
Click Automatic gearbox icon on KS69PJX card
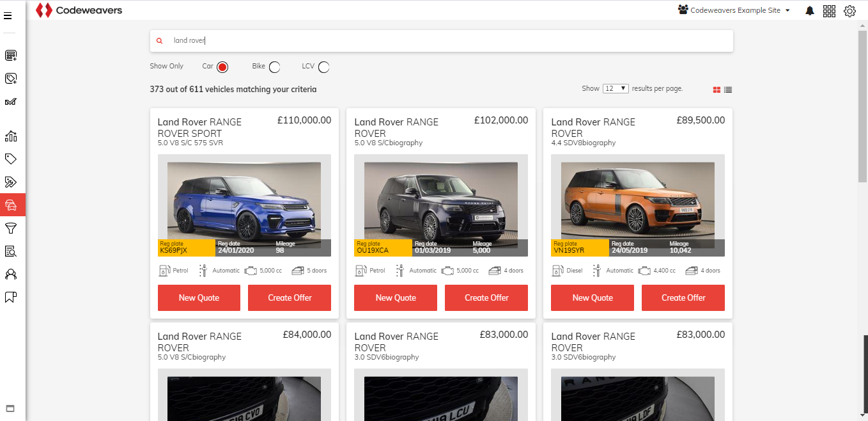pos(203,271)
